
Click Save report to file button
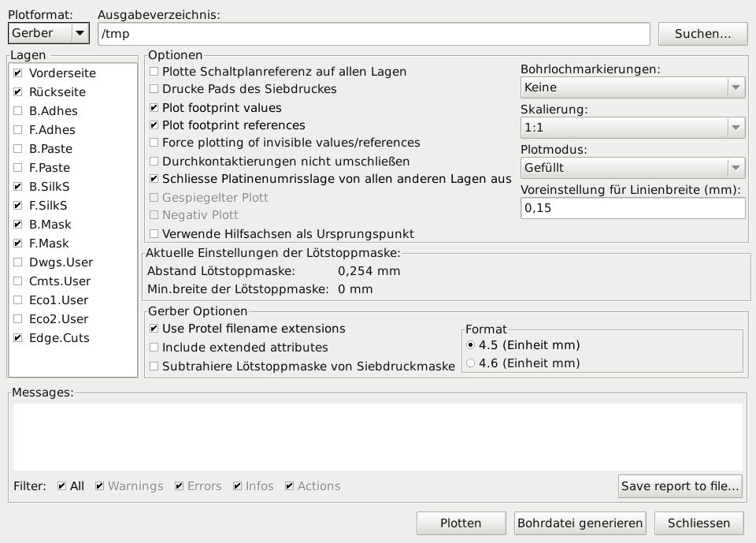[680, 486]
